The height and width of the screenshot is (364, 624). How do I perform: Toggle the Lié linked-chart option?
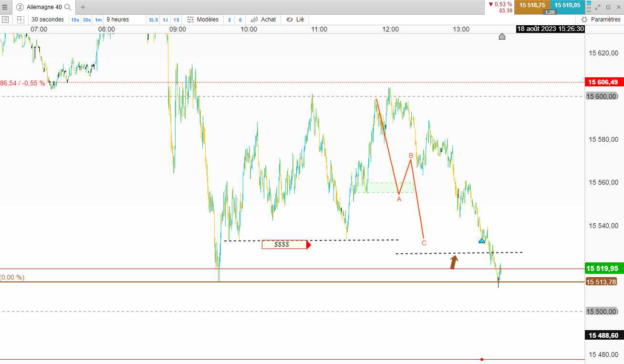pos(295,20)
